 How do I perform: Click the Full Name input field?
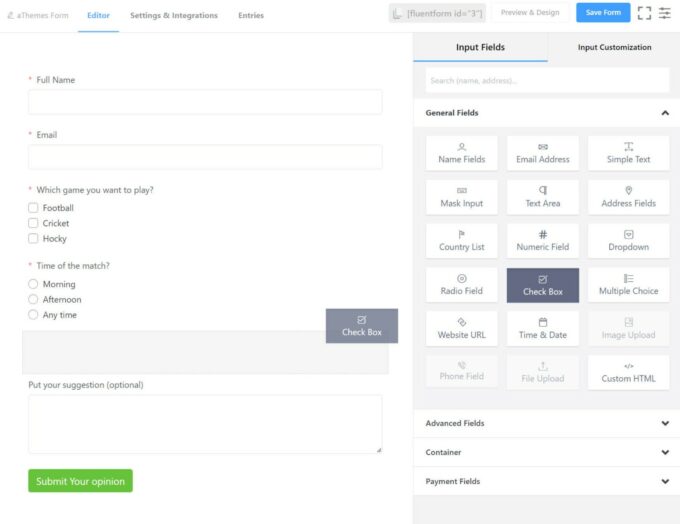pos(205,102)
